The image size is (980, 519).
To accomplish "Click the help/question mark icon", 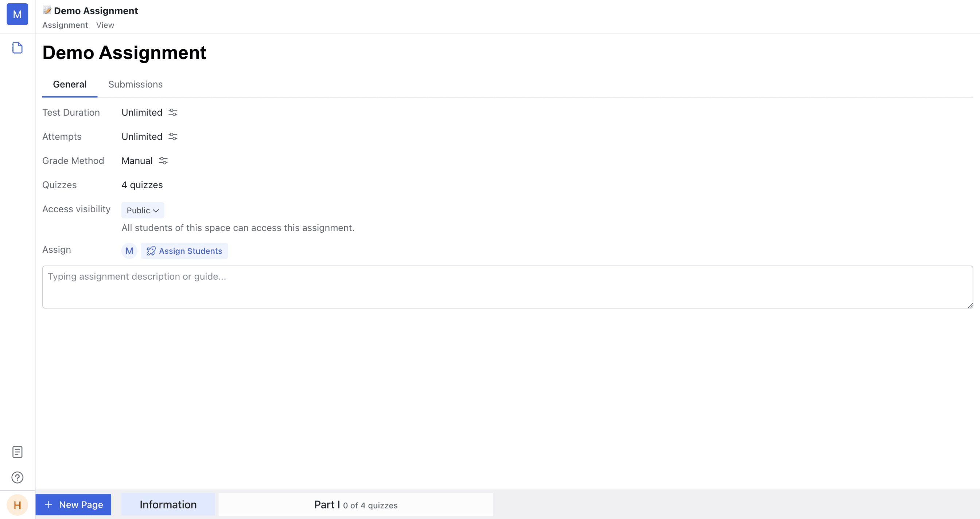I will click(x=17, y=477).
